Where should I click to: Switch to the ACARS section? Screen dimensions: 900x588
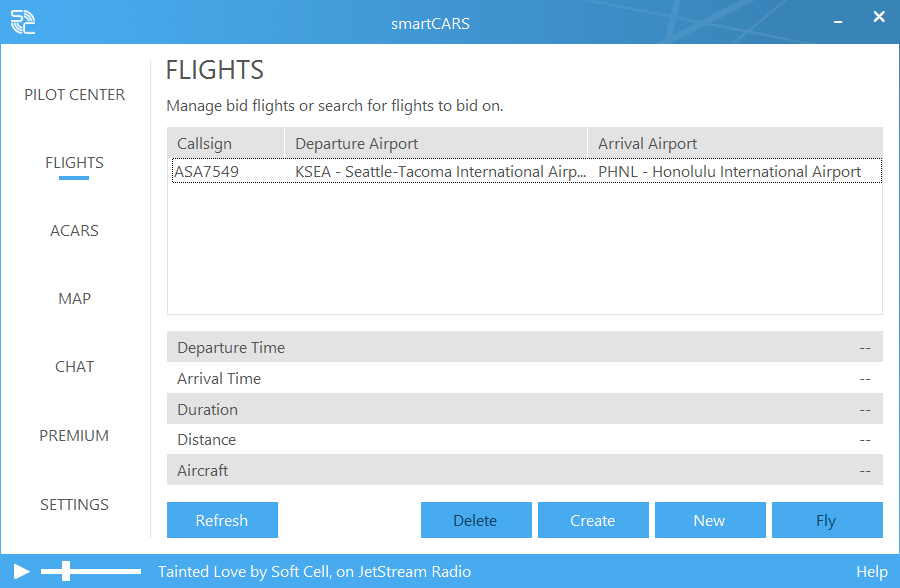[x=75, y=231]
